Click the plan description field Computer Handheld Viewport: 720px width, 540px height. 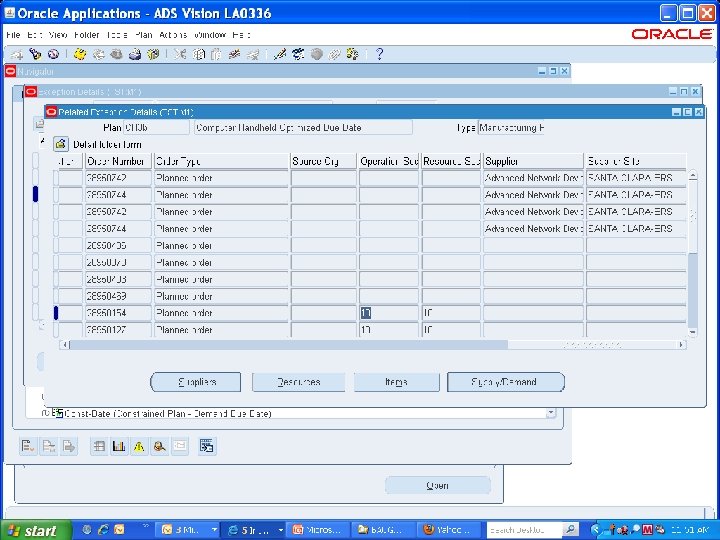click(303, 128)
